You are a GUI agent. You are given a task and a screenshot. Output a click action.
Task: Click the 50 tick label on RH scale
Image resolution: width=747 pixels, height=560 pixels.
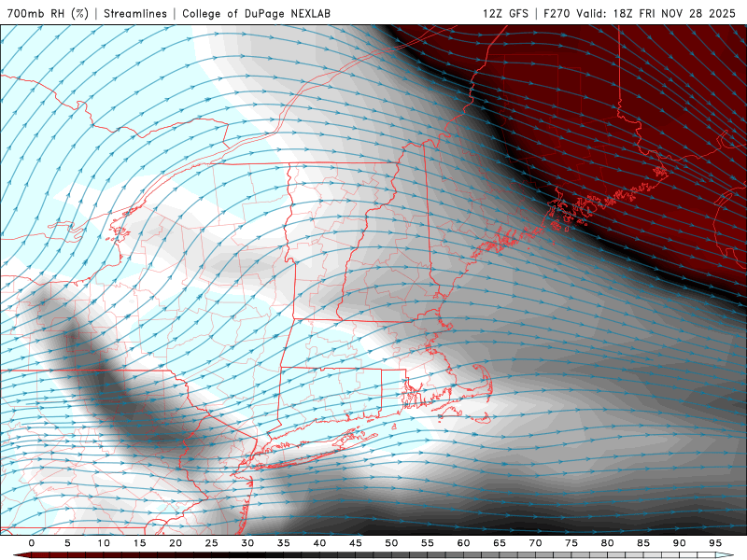click(391, 543)
